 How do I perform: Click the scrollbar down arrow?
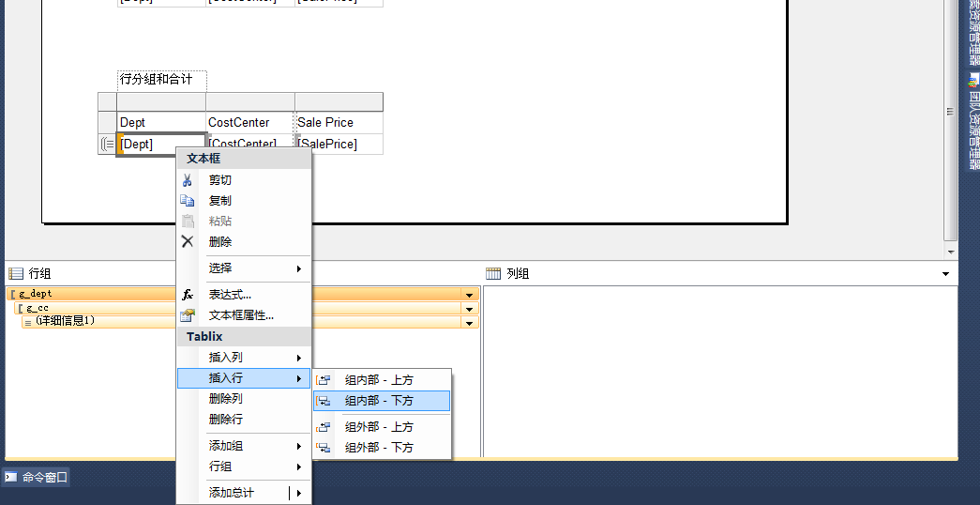951,252
